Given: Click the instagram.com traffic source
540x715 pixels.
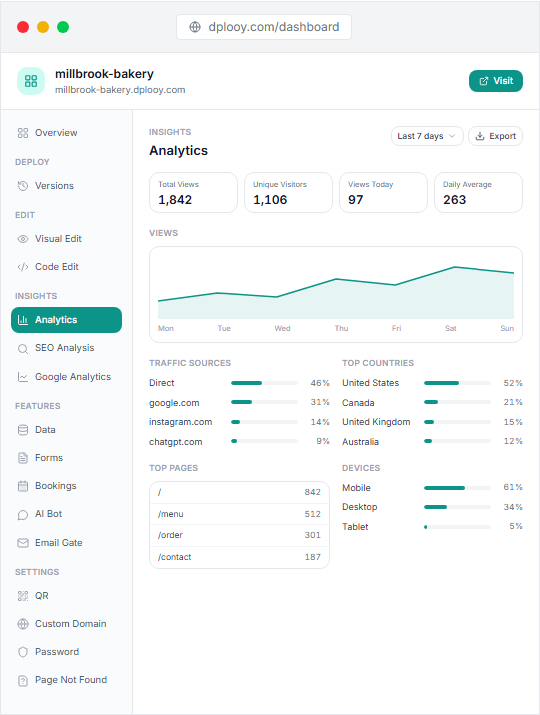Looking at the screenshot, I should (239, 422).
